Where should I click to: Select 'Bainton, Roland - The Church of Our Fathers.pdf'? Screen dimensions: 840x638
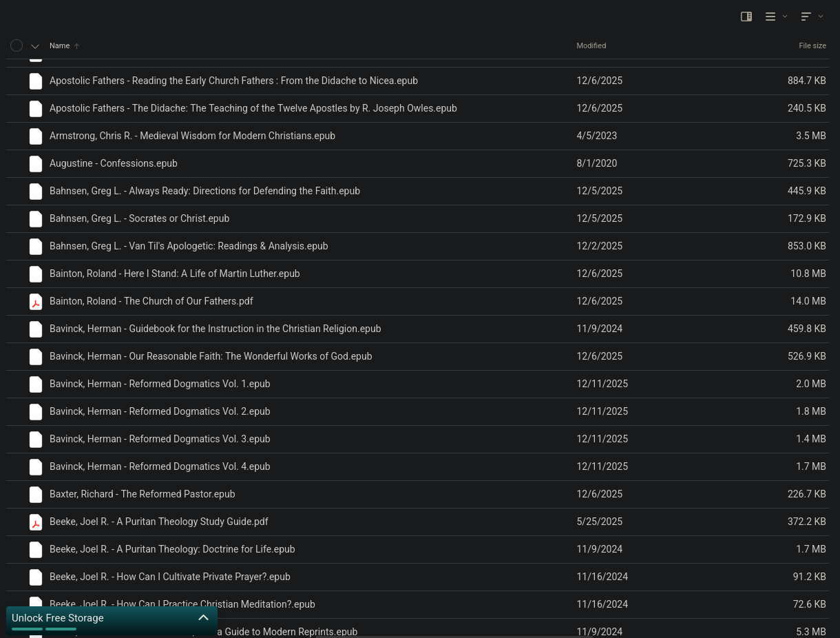point(151,301)
